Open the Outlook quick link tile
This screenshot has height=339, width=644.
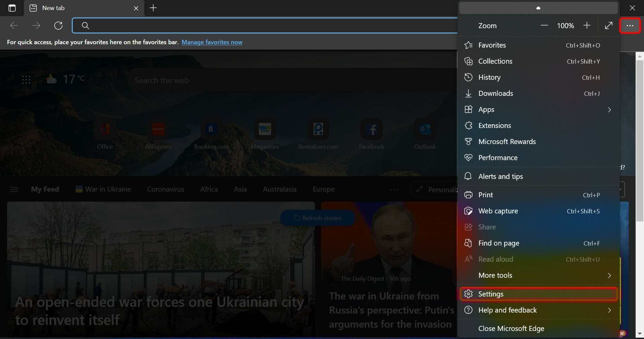coord(425,134)
